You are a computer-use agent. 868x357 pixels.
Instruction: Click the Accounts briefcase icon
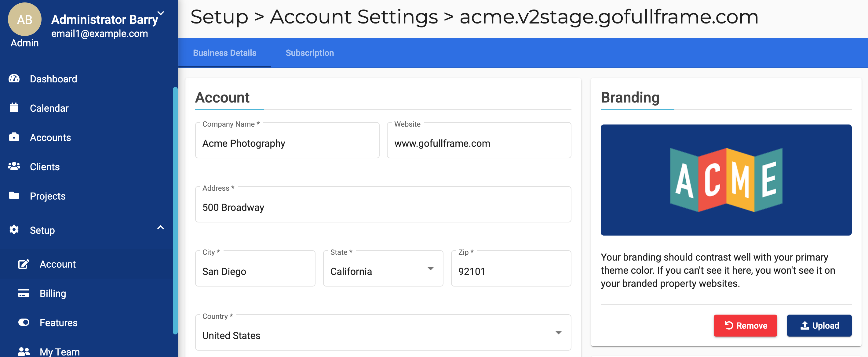pyautogui.click(x=14, y=137)
